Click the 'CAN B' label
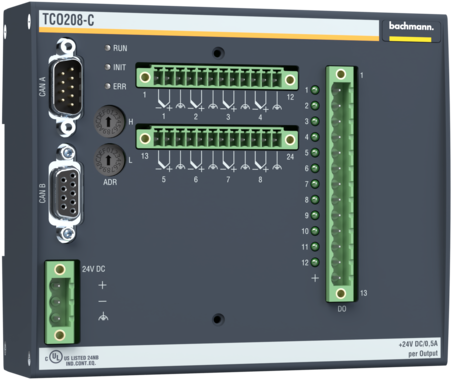 [42, 193]
